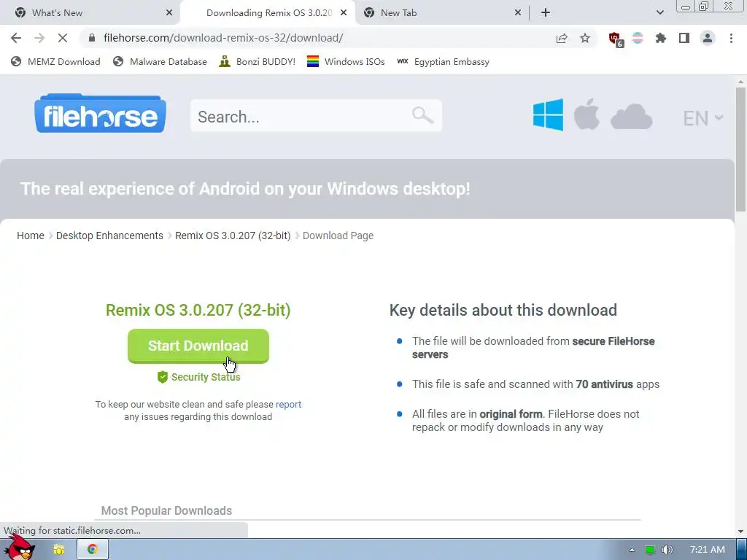Image resolution: width=747 pixels, height=560 pixels.
Task: Click the page vertical scrollbar thumb
Action: pyautogui.click(x=740, y=149)
